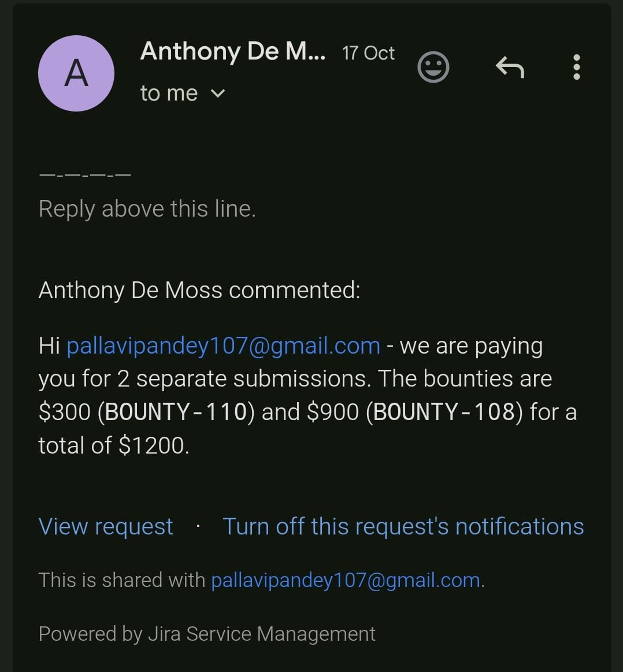623x672 pixels.
Task: Click Turn off this request's notifications
Action: tap(403, 526)
